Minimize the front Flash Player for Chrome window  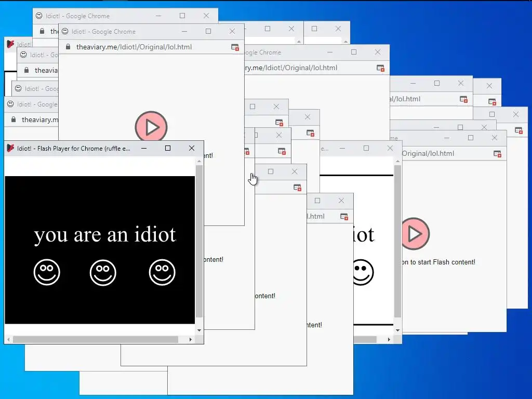[x=144, y=148]
